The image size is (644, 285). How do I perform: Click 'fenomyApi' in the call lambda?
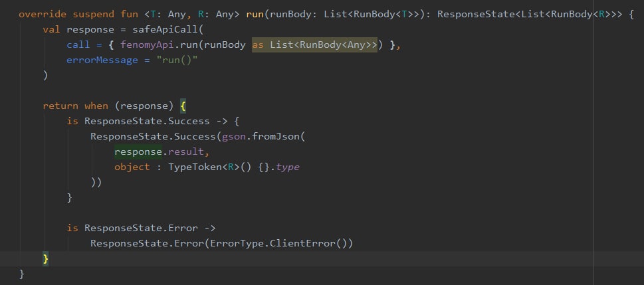coord(147,45)
